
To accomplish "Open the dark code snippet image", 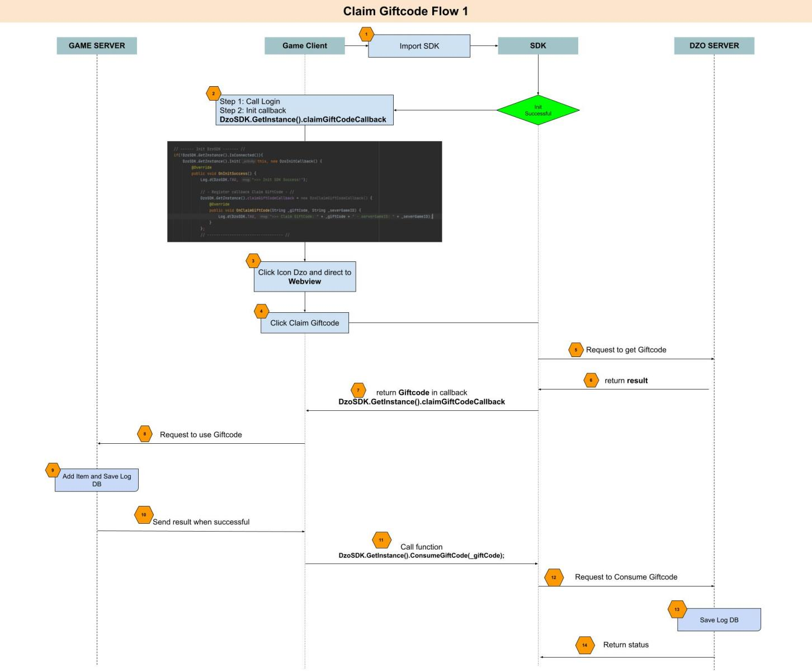I will 305,191.
